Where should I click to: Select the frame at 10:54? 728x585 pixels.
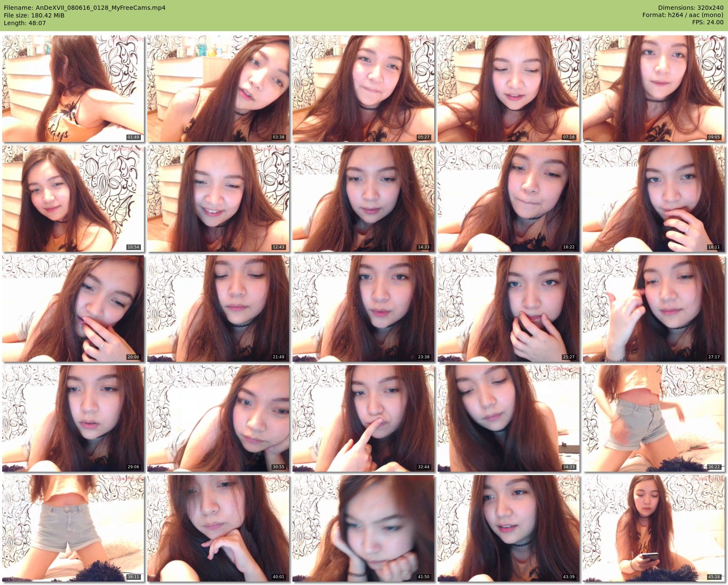point(73,199)
